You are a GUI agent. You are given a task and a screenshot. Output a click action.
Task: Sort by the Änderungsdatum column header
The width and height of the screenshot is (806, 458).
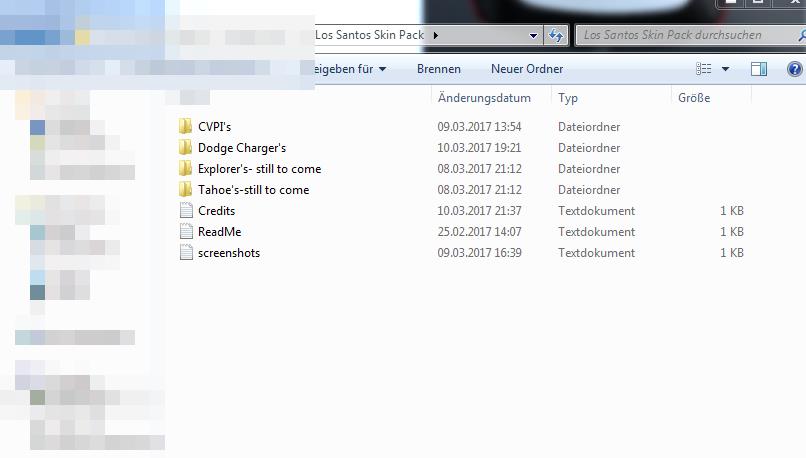484,98
